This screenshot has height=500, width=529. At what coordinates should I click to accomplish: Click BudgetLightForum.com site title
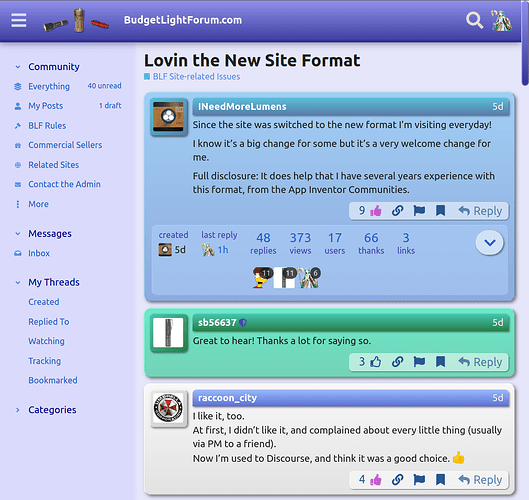coord(183,20)
